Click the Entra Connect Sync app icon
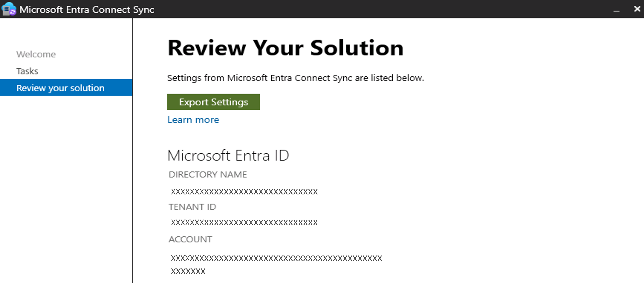The height and width of the screenshot is (283, 644). (x=9, y=9)
